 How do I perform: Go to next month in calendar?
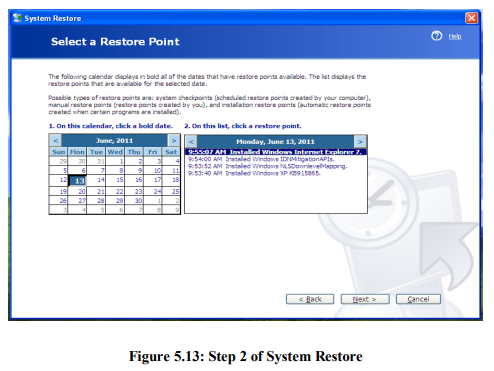174,140
